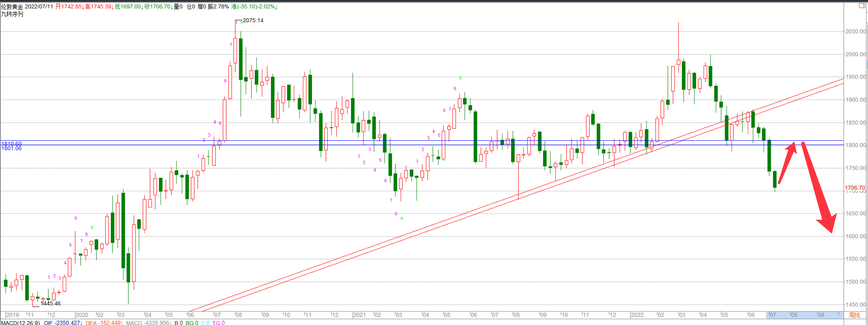
Task: Click the 伦敦黄金 symbol name
Action: [12, 7]
